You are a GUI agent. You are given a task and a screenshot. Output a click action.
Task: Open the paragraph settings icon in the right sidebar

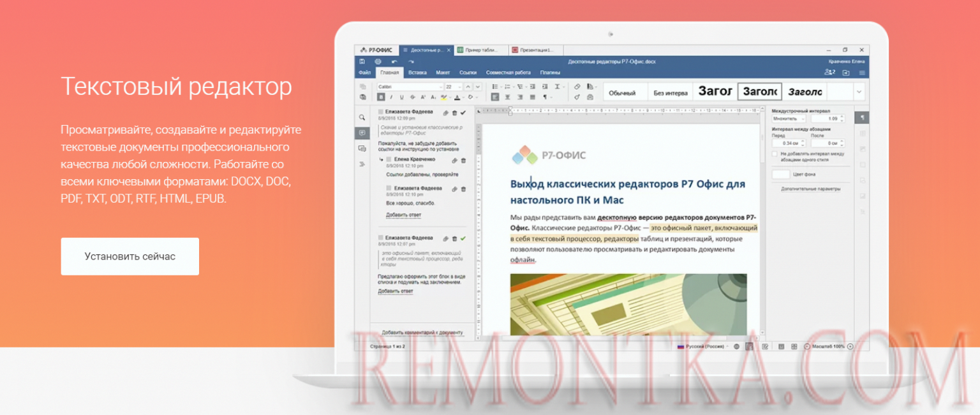863,118
